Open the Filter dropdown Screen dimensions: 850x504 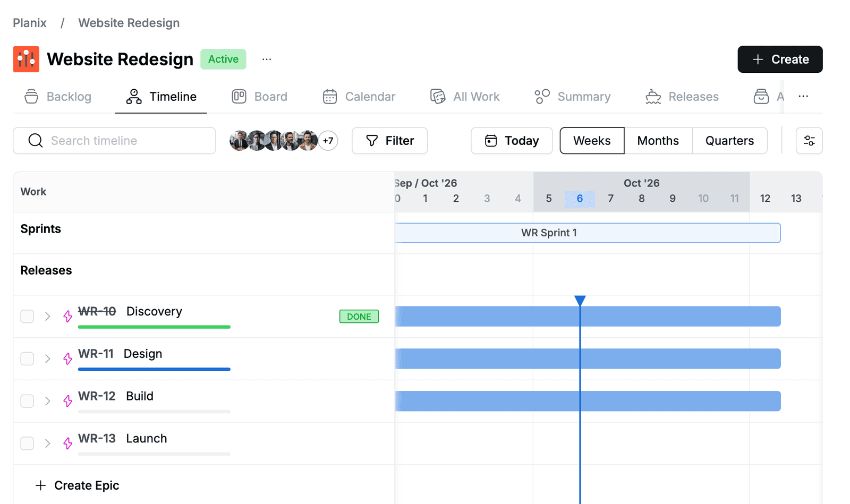(389, 141)
